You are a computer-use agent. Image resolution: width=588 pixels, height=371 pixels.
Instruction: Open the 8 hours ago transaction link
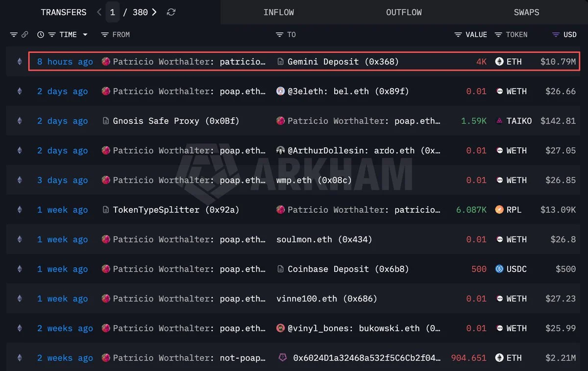tap(65, 62)
